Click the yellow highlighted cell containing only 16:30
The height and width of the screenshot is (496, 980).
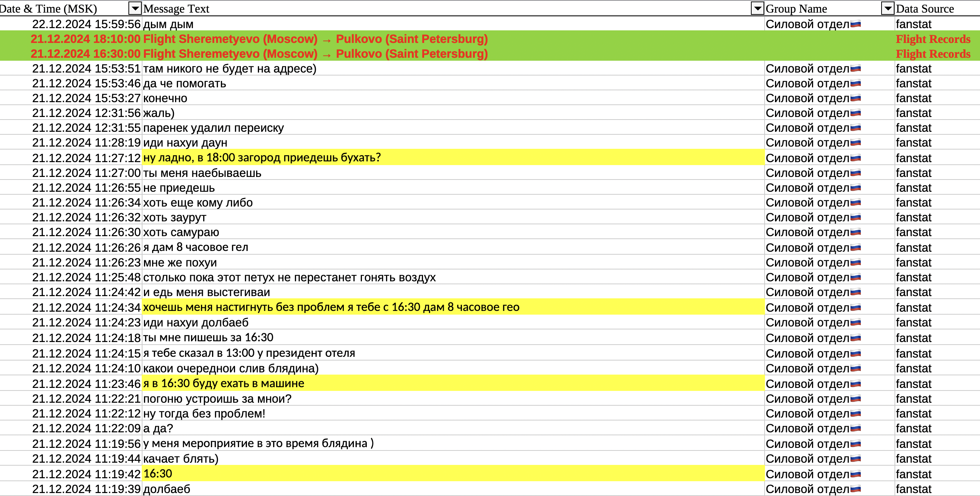[x=158, y=473]
